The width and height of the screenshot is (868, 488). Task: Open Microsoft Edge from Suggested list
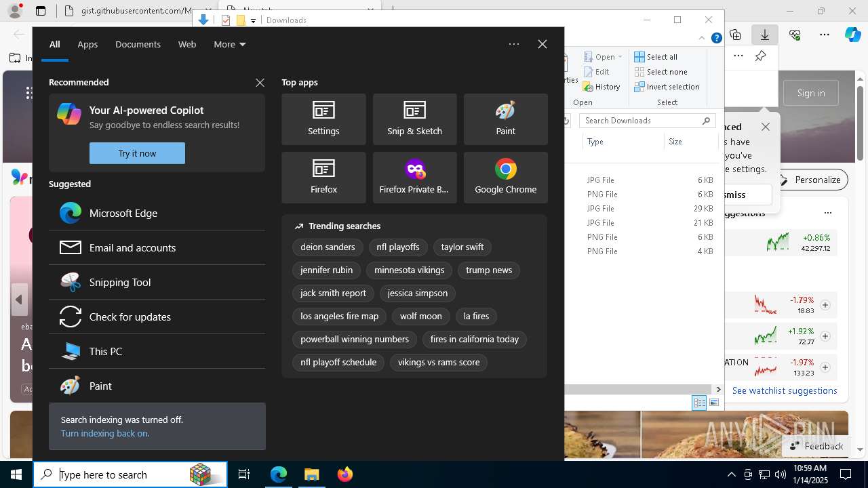click(157, 213)
